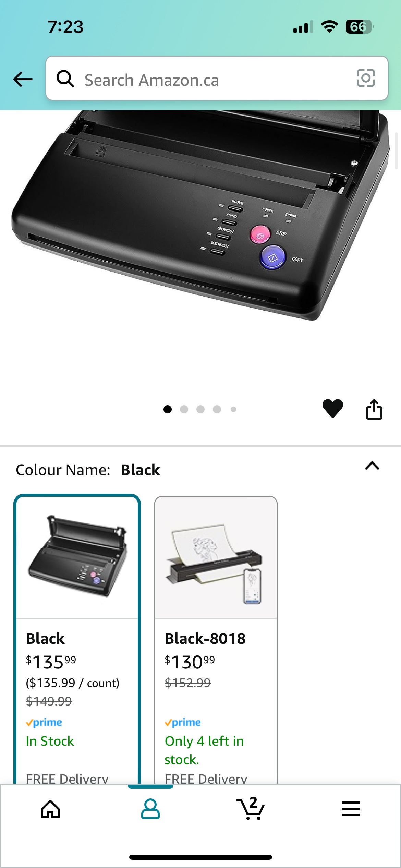This screenshot has height=868, width=401.
Task: Tap 'Only 4 left in stock' text
Action: click(x=204, y=750)
